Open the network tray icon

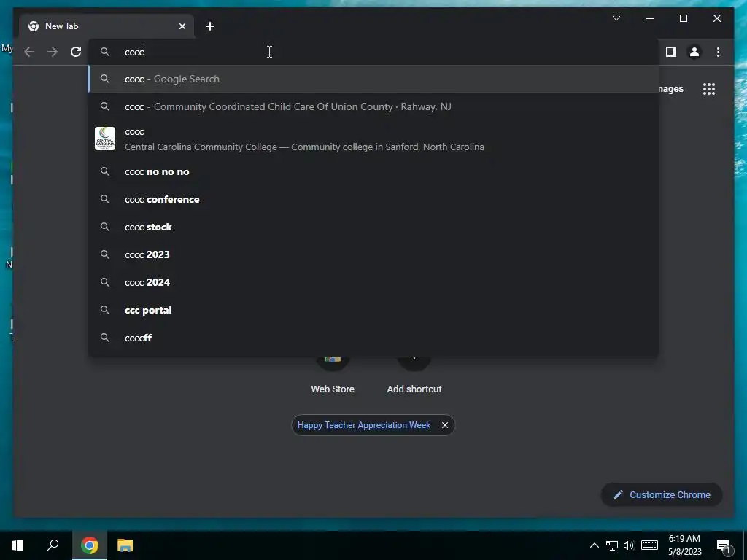612,545
